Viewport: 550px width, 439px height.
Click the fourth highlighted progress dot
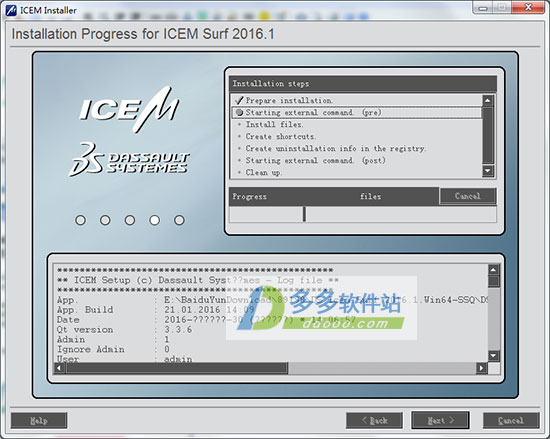[154, 220]
